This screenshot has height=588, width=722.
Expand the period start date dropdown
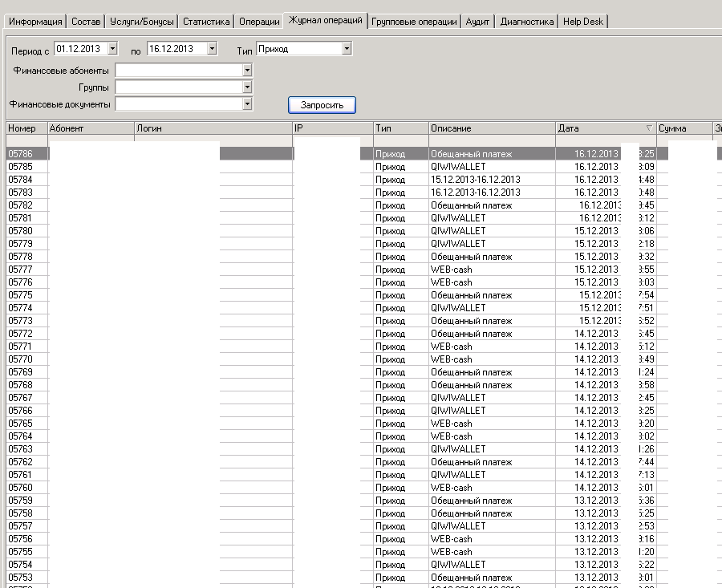[112, 49]
